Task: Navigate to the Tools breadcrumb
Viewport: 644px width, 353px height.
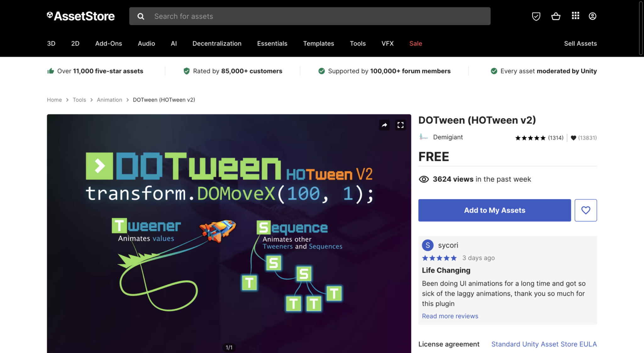Action: (79, 100)
